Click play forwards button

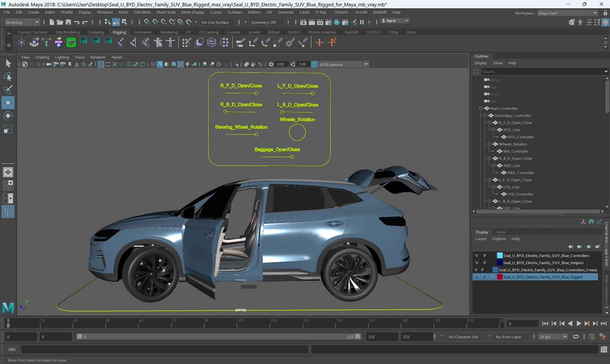pyautogui.click(x=579, y=324)
